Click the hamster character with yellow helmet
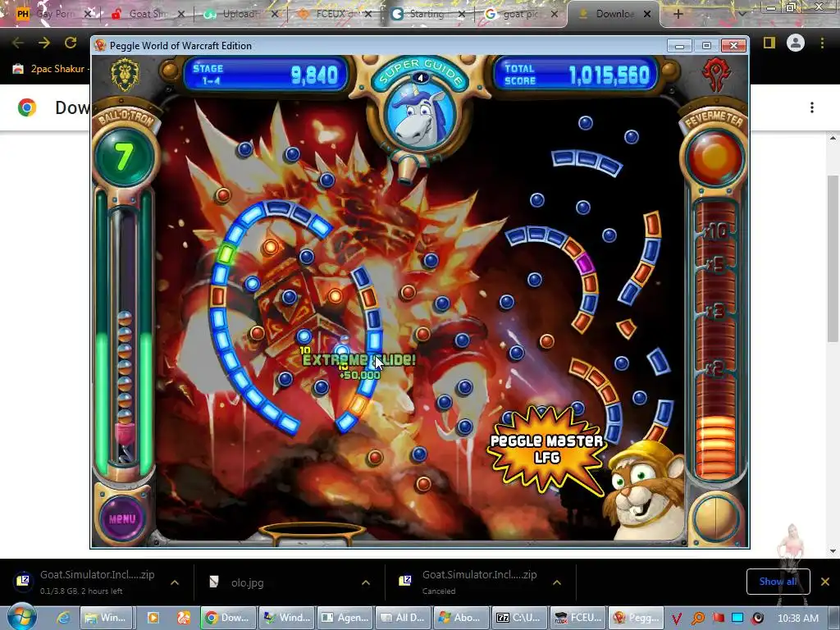Viewport: 840px width, 630px height. point(643,492)
